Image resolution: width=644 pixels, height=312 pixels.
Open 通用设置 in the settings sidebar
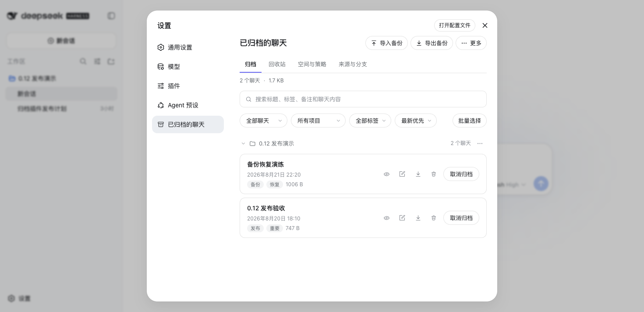tap(188, 47)
